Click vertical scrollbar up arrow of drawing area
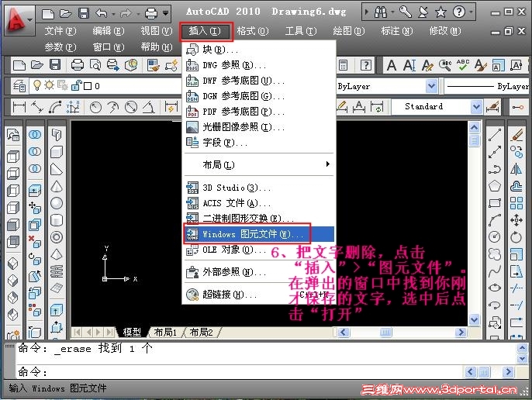This screenshot has width=532, height=400. (474, 128)
